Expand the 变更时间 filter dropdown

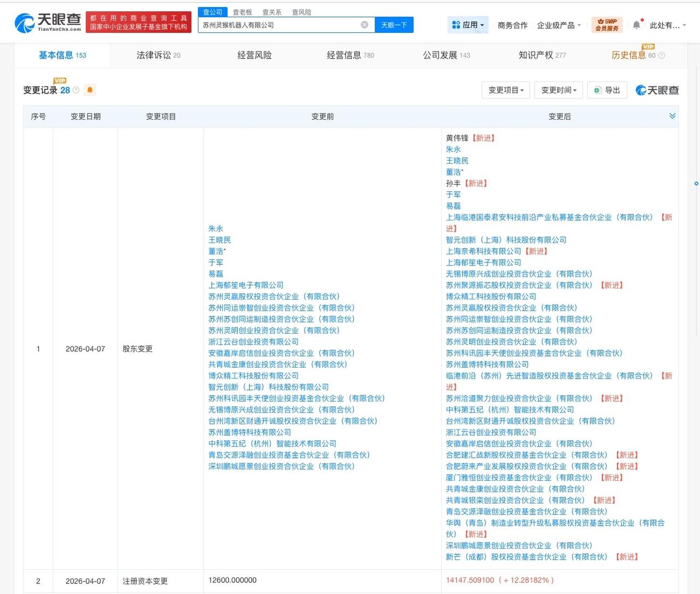coord(559,90)
